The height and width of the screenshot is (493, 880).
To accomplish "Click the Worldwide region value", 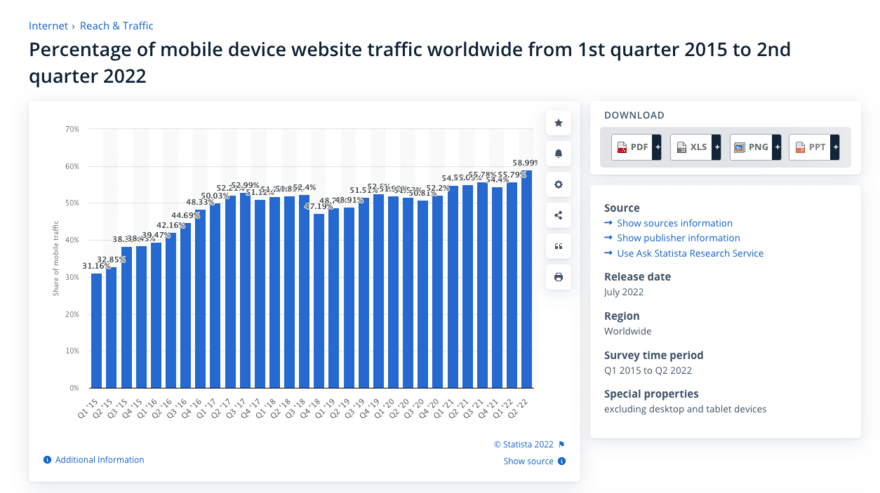I will 627,331.
